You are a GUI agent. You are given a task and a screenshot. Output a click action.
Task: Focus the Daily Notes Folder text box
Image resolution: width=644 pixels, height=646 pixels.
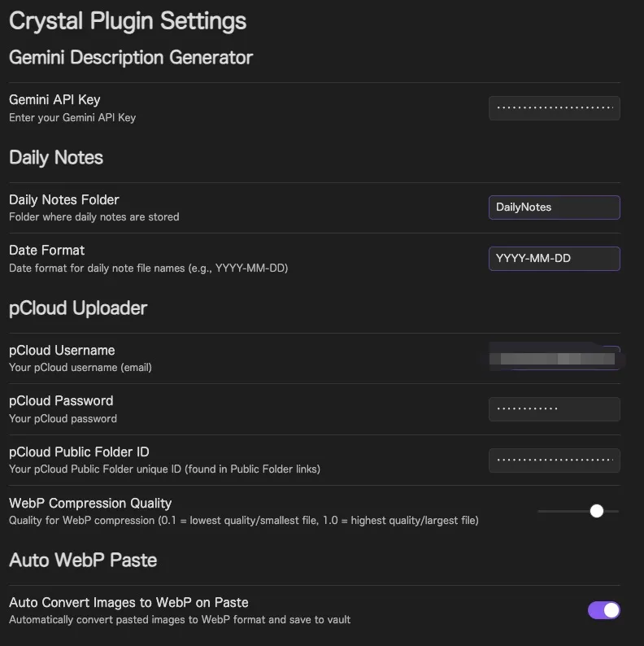click(x=554, y=207)
